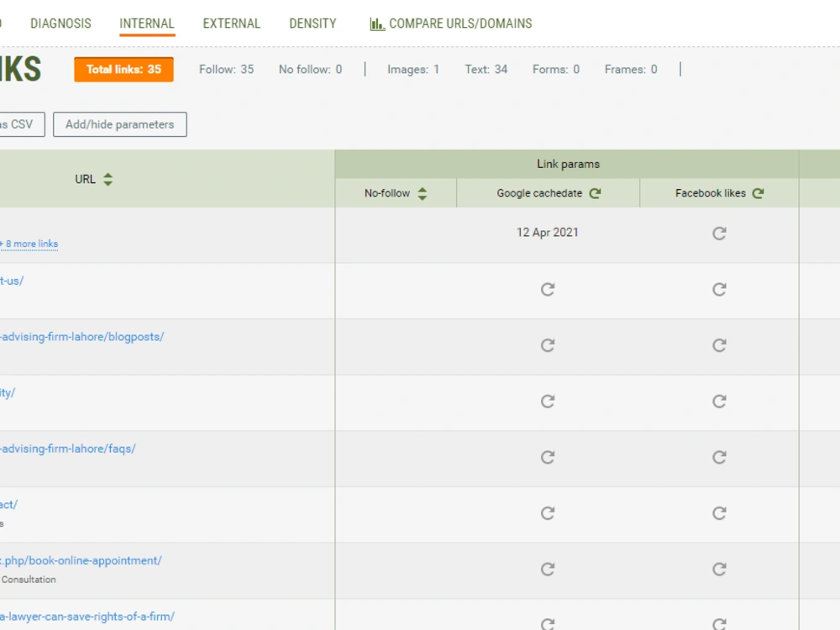Switch to the Internal tab
The height and width of the screenshot is (630, 840).
pyautogui.click(x=147, y=24)
